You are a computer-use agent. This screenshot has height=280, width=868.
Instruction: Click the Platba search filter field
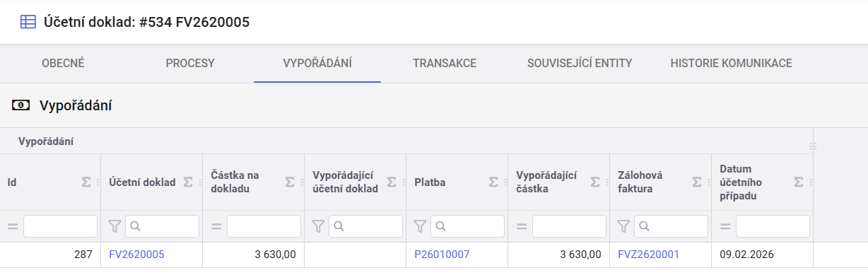coord(467,226)
